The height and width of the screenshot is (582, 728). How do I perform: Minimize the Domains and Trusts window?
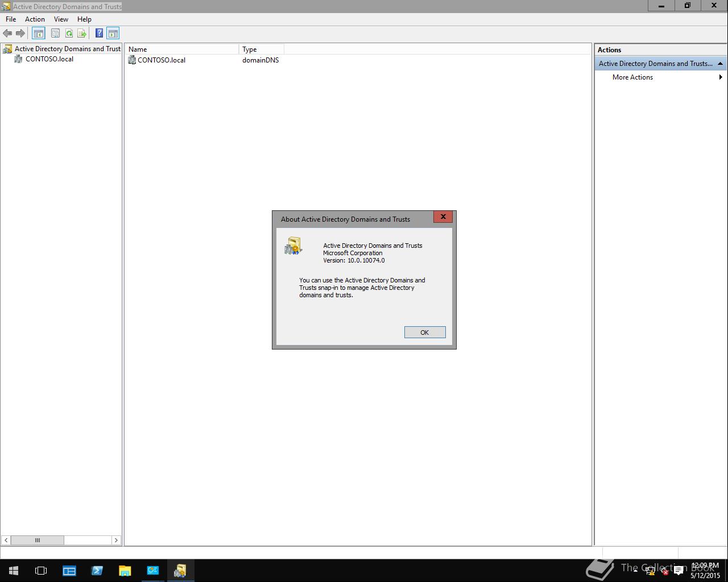pyautogui.click(x=661, y=6)
